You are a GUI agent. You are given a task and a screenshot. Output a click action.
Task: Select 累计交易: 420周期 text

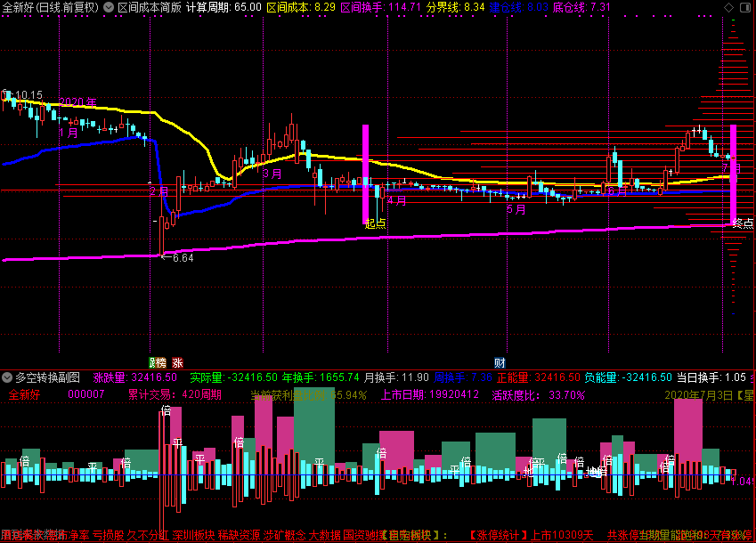[175, 394]
